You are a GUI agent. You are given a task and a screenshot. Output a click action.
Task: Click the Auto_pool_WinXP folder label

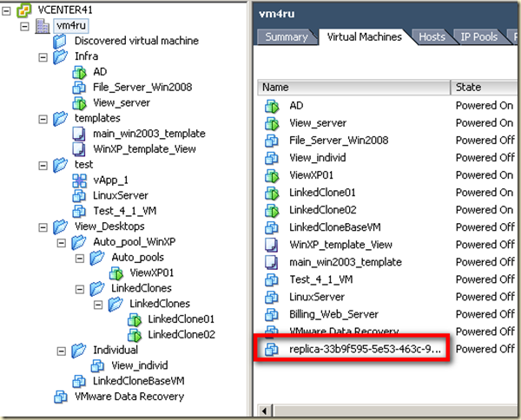click(135, 242)
